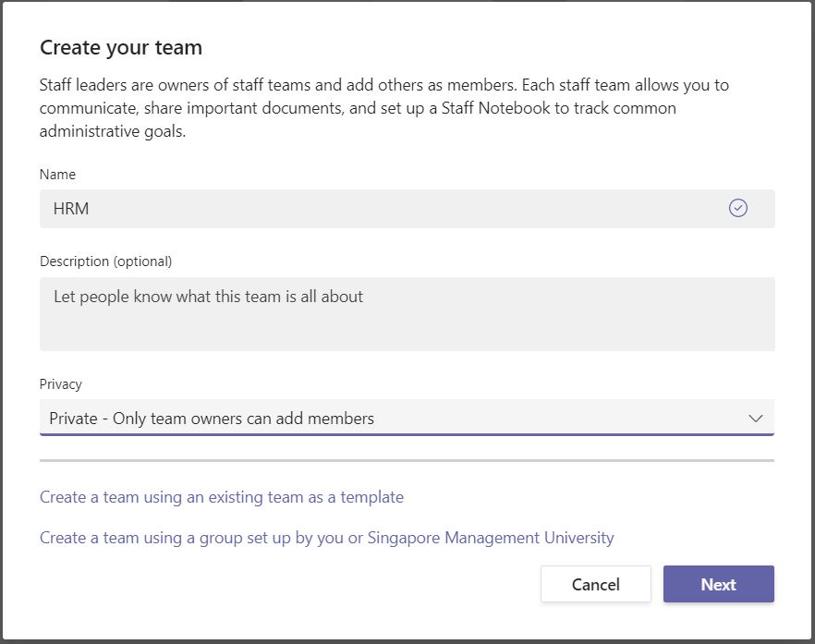Click the staff leaders explanatory paragraph

[x=384, y=107]
